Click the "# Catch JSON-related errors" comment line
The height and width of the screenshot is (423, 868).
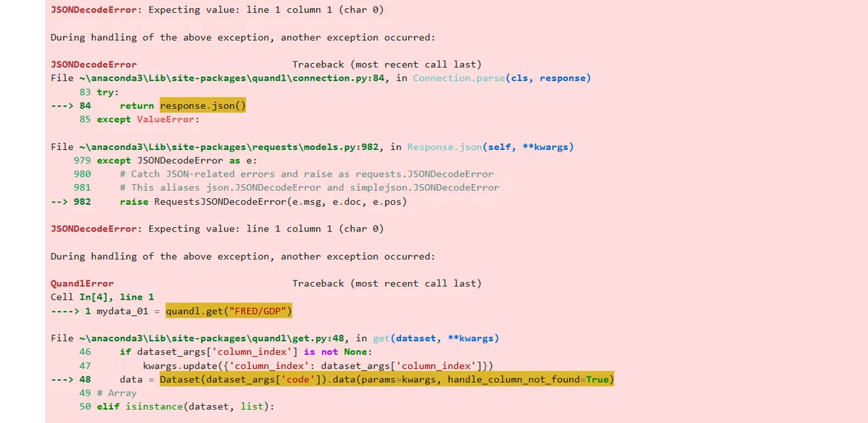point(306,174)
